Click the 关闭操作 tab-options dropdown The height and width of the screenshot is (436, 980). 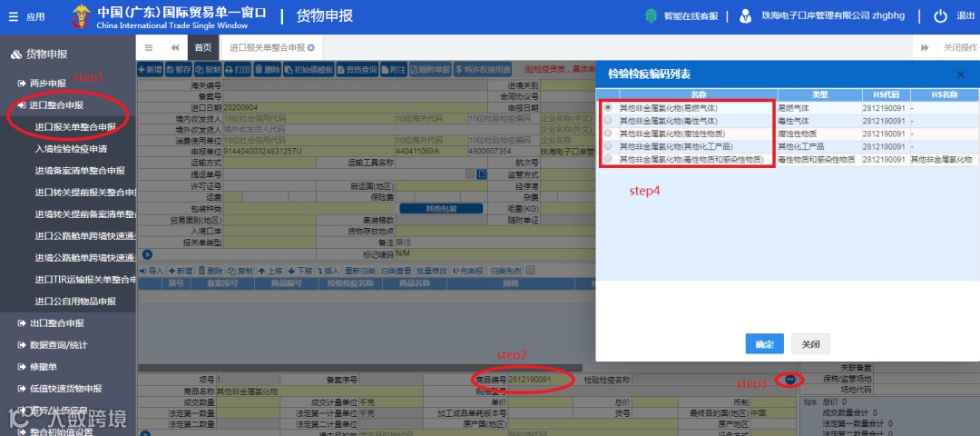[960, 47]
